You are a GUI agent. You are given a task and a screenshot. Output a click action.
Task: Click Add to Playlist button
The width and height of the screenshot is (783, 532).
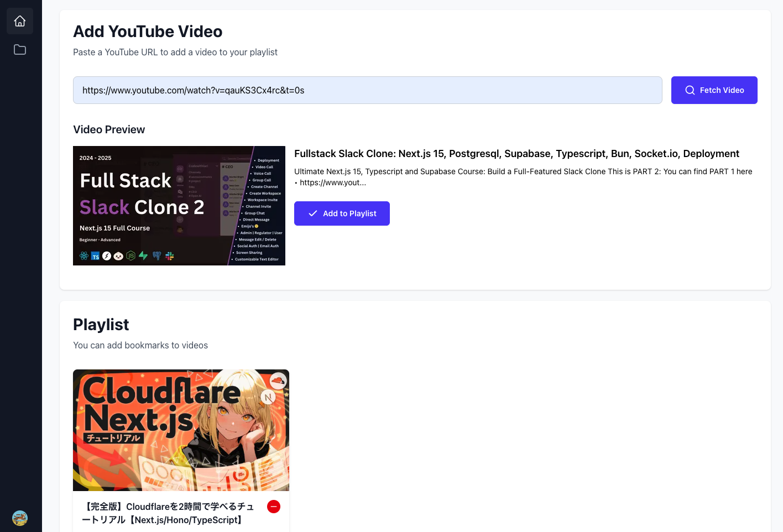tap(342, 213)
